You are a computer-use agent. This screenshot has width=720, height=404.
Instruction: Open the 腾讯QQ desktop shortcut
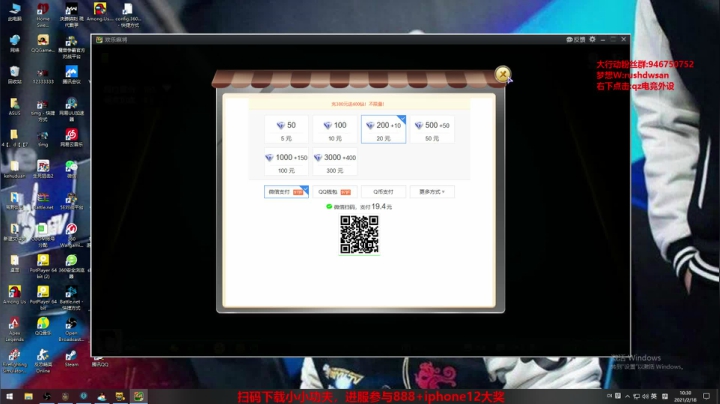click(100, 361)
